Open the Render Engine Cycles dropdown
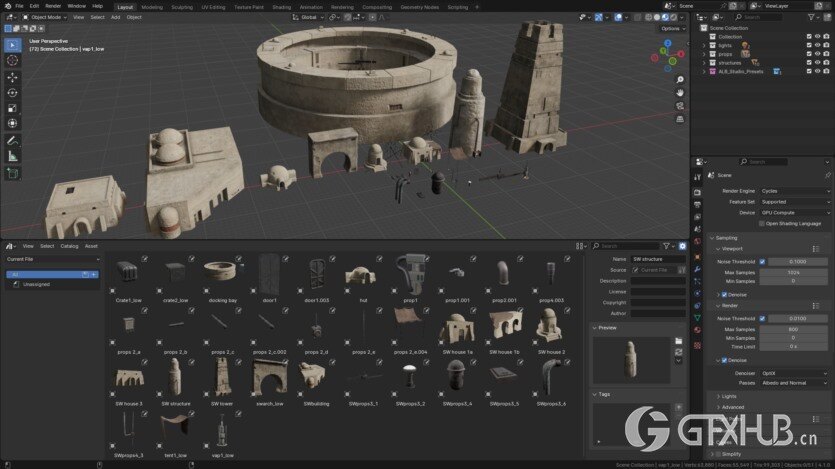835x469 pixels. tap(795, 191)
